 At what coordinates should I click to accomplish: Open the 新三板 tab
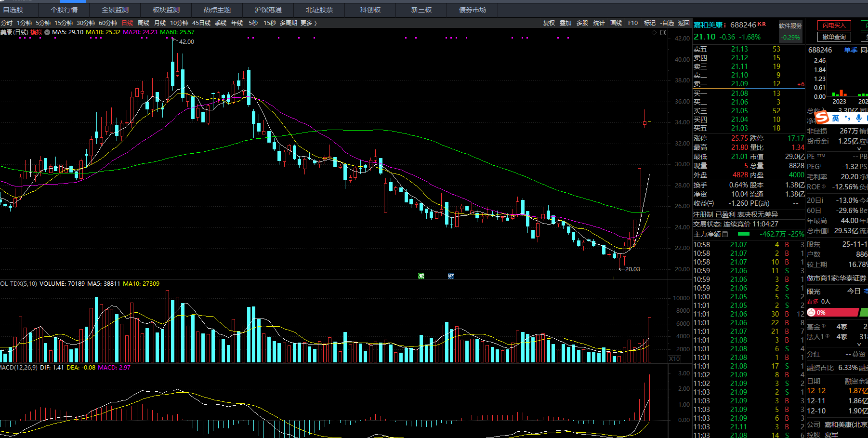click(x=421, y=10)
